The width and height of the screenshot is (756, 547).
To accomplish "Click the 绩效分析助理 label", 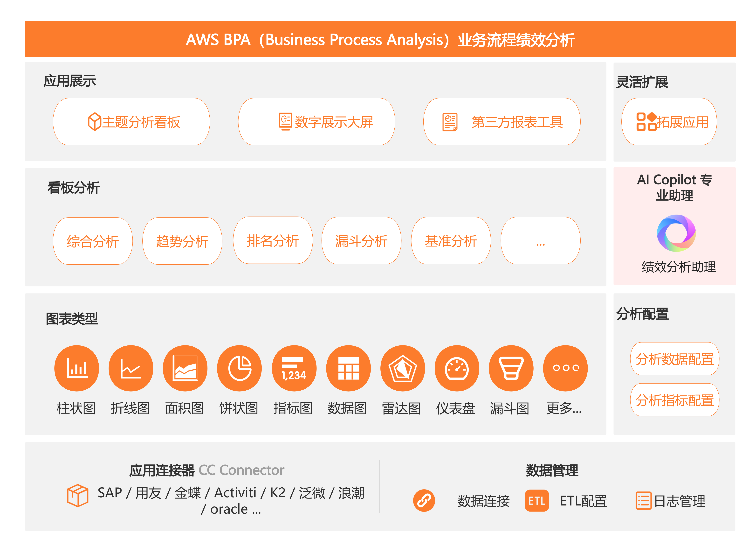I will (679, 267).
